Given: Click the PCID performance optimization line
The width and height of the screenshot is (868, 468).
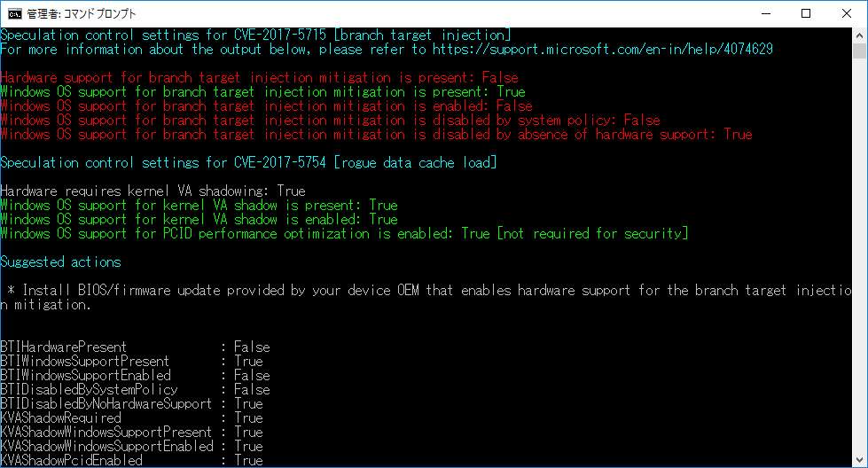Looking at the screenshot, I should [344, 234].
